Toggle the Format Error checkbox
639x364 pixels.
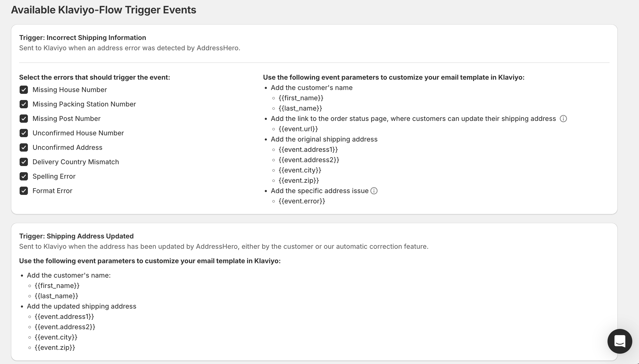point(24,191)
